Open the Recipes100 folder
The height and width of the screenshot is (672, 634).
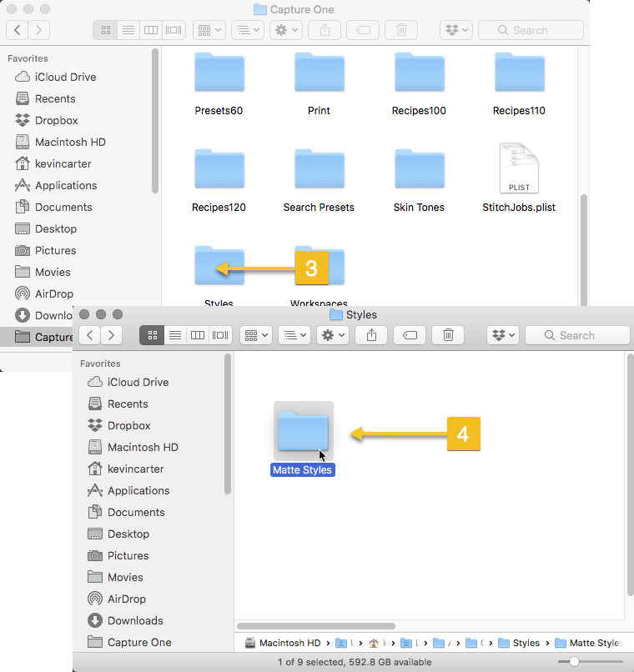tap(420, 72)
